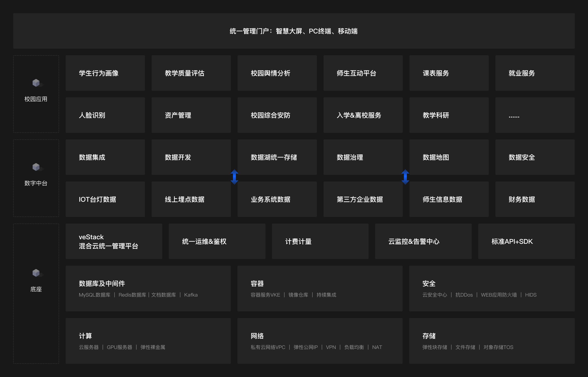
Task: Click the 财务数据 card
Action: click(535, 199)
